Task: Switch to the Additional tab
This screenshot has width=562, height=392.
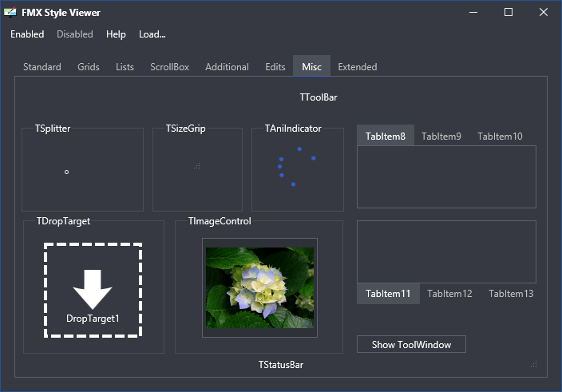Action: pos(227,66)
